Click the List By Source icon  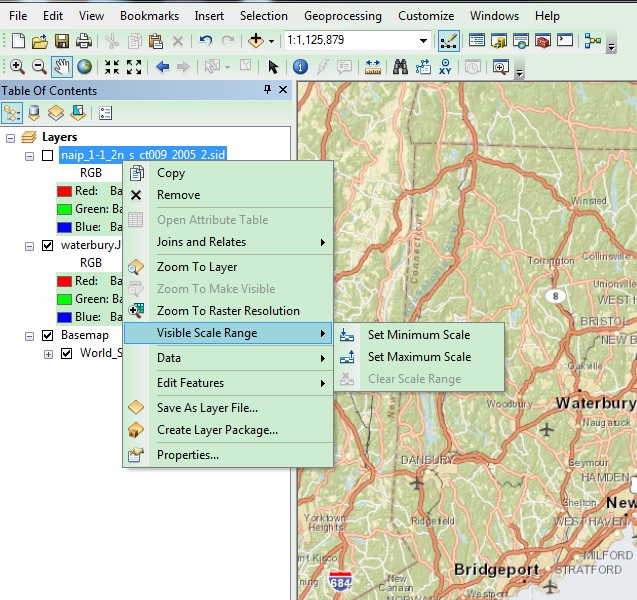34,113
